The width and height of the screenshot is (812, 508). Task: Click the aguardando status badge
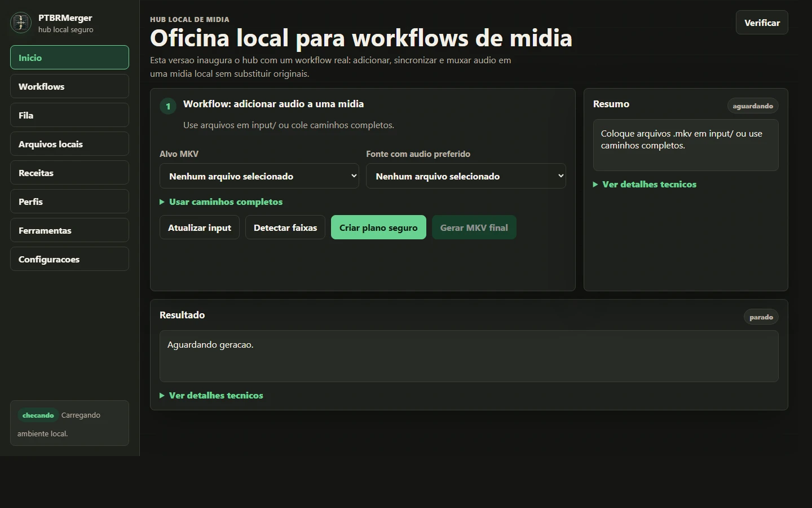[x=753, y=106]
